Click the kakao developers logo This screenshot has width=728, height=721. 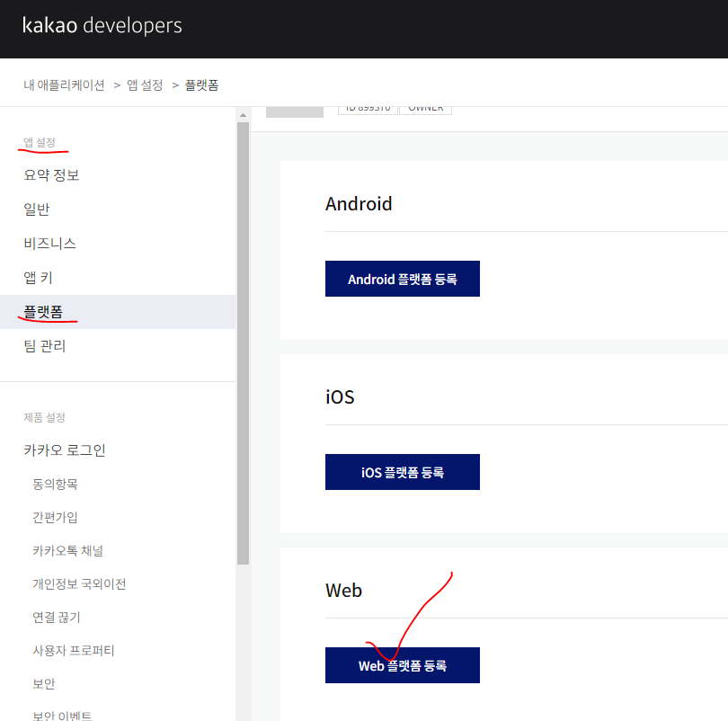coord(102,25)
